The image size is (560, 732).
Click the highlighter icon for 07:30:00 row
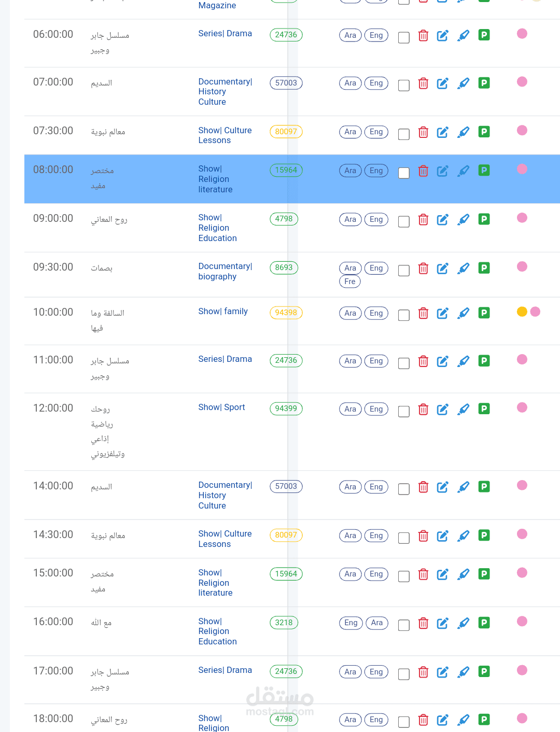click(x=464, y=132)
